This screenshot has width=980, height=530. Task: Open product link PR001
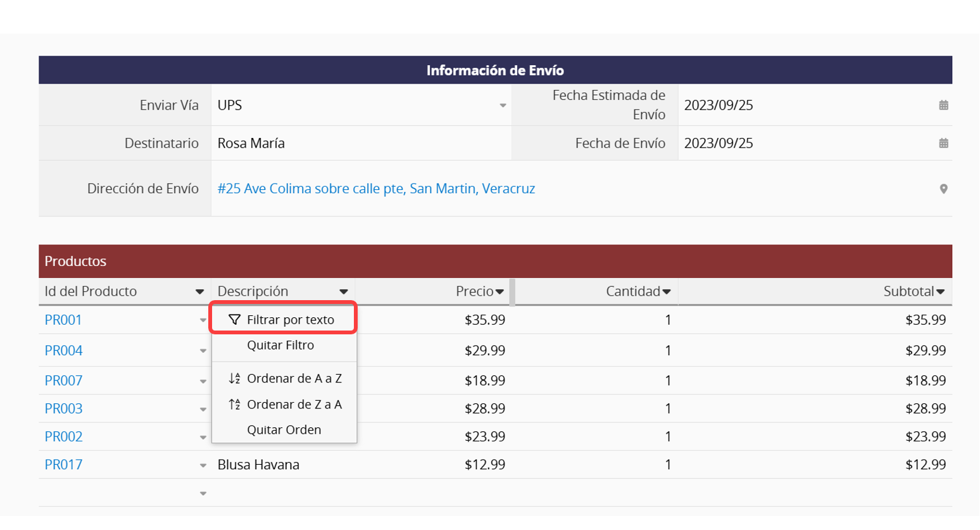[63, 320]
